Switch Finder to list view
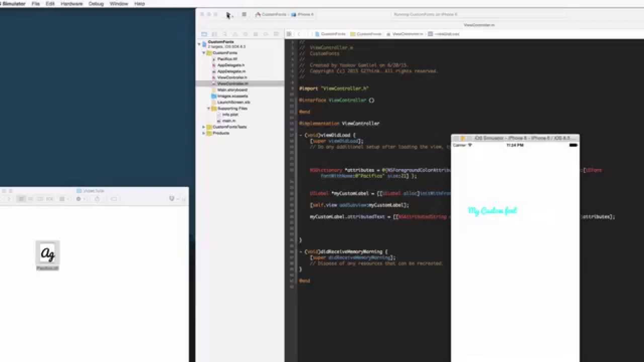This screenshot has height=362, width=644. (x=30, y=199)
